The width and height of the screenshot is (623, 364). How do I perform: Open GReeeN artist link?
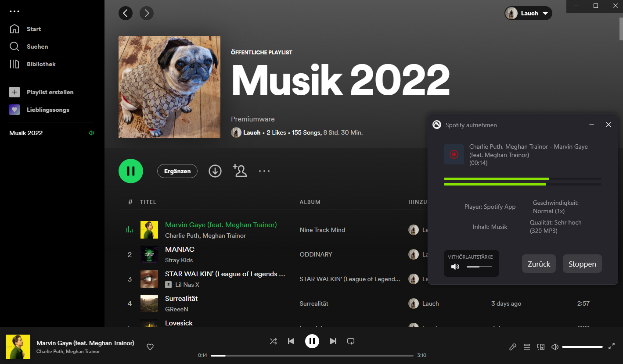pos(176,309)
